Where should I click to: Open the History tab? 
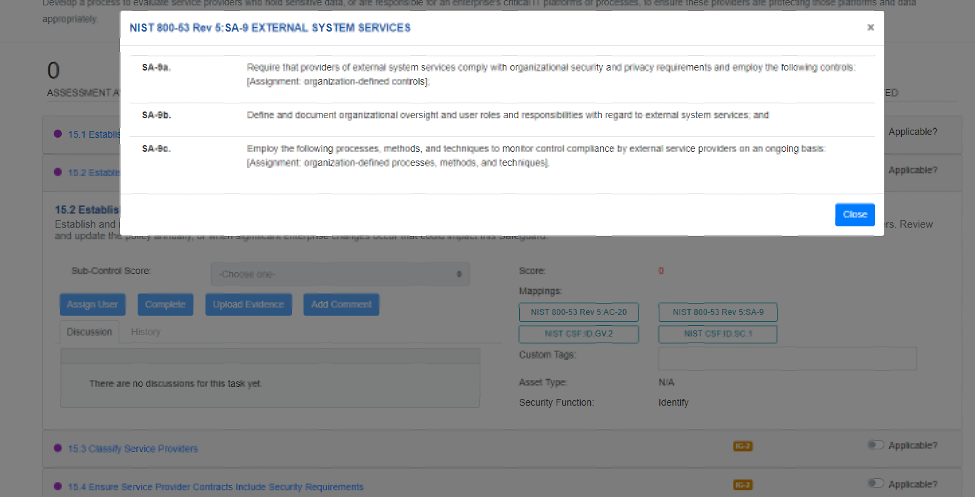click(146, 332)
